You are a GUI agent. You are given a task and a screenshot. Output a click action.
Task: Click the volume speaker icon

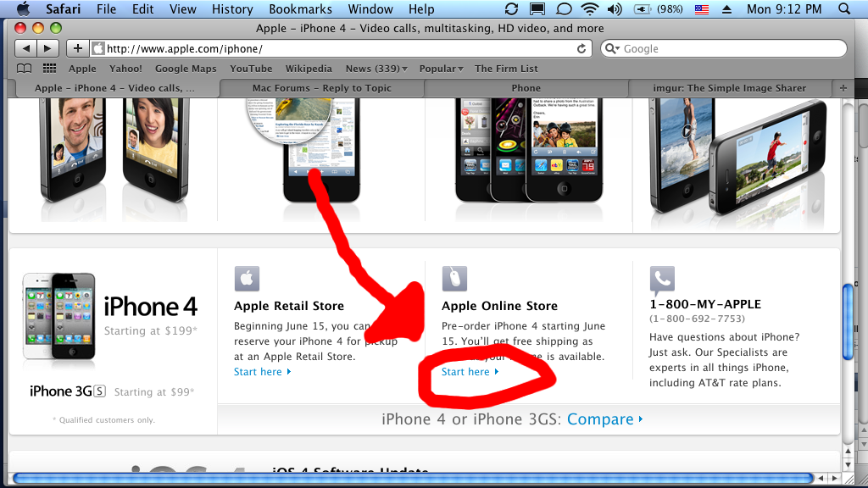[615, 8]
